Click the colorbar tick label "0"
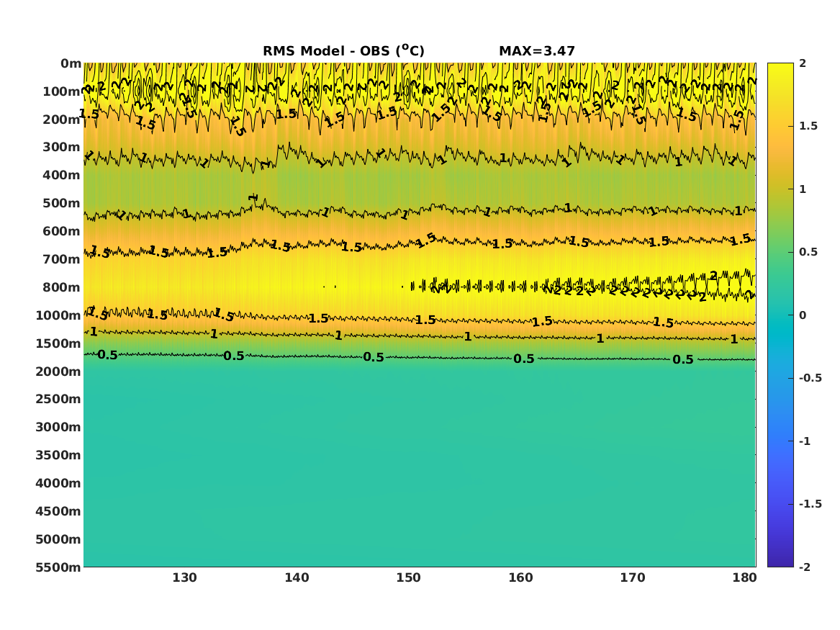This screenshot has height=630, width=840. (802, 315)
